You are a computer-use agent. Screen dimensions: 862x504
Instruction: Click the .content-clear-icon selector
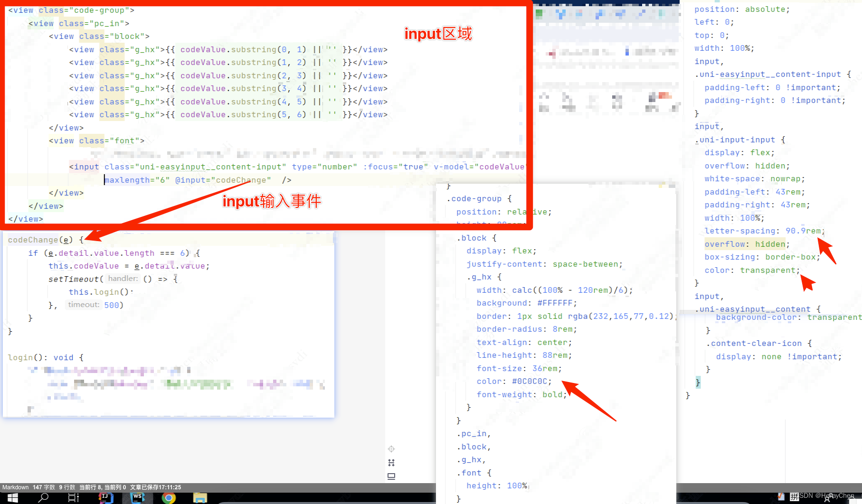754,344
